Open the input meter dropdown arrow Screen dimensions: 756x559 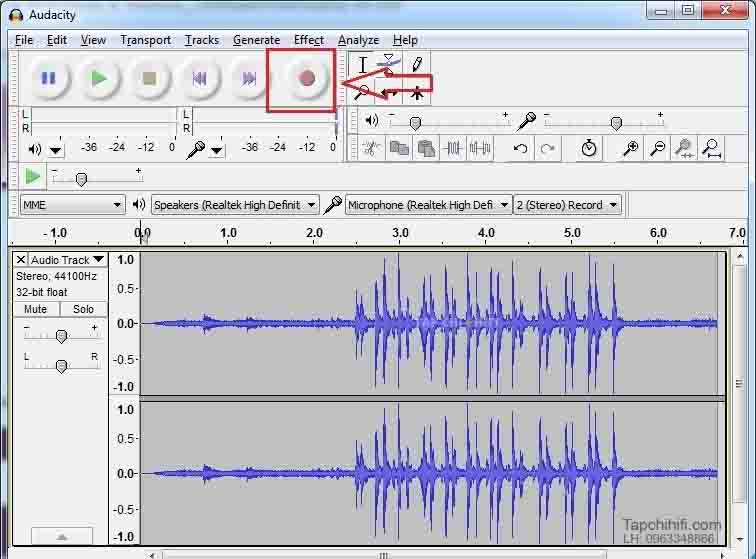click(x=217, y=151)
